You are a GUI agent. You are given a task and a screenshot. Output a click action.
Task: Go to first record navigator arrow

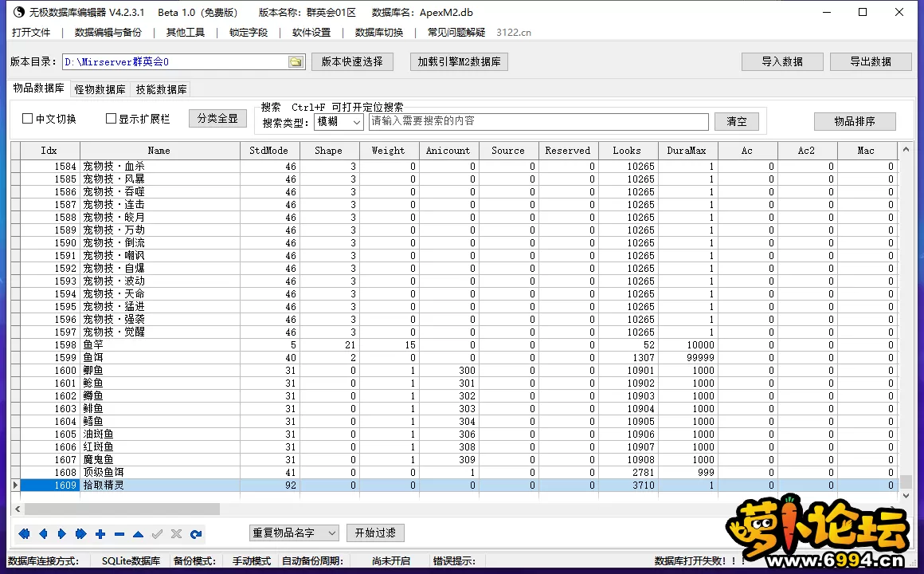[24, 534]
